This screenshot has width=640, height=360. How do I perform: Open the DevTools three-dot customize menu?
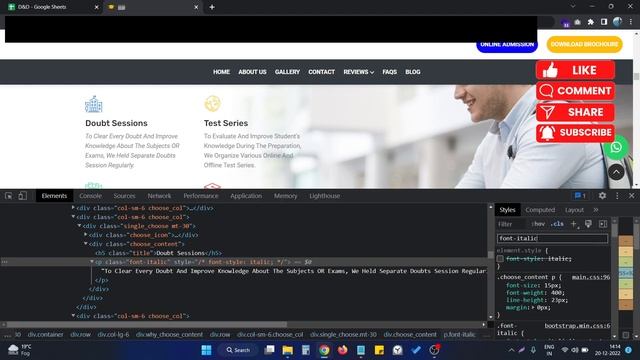(x=617, y=196)
